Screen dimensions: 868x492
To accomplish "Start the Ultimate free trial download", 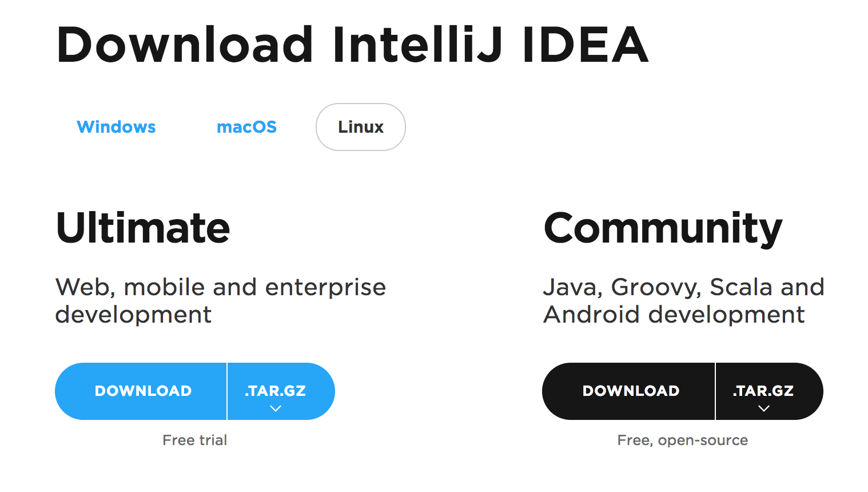I will pos(141,391).
